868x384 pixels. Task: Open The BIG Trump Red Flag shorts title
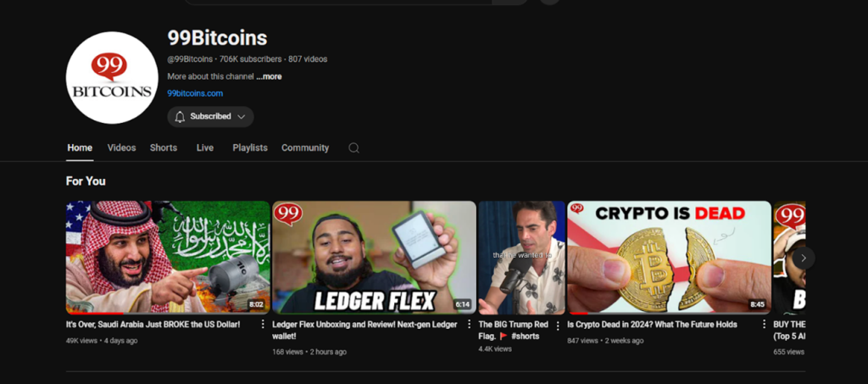pyautogui.click(x=513, y=331)
